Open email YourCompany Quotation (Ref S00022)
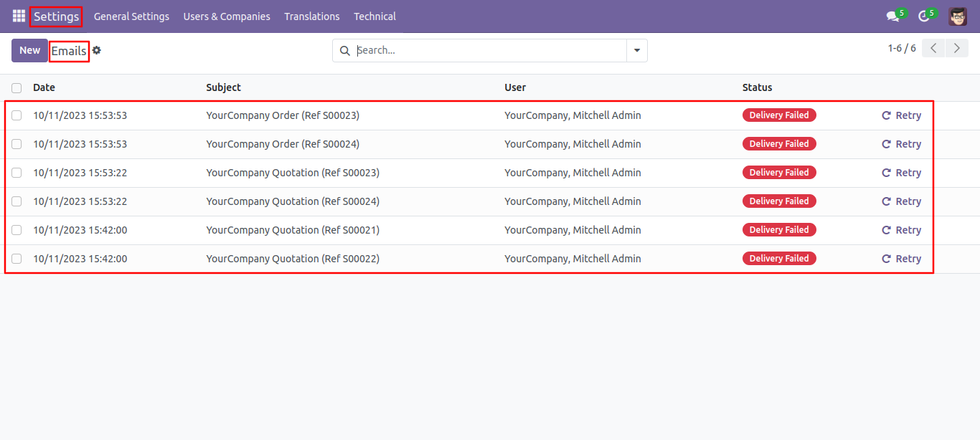The image size is (980, 440). click(293, 259)
